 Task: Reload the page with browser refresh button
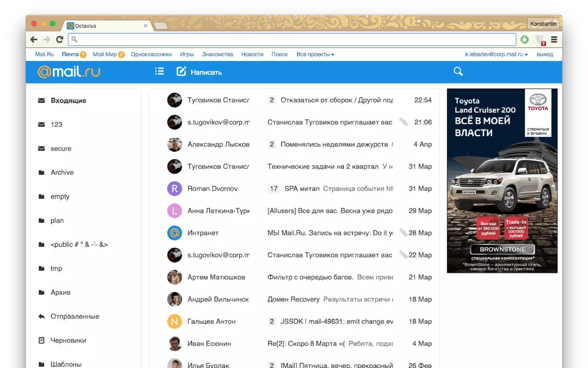pyautogui.click(x=59, y=39)
